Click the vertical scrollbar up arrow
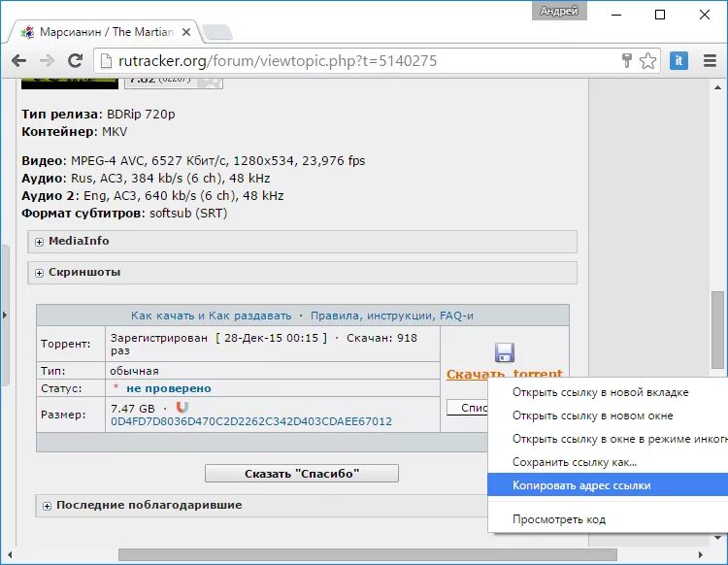 pos(717,87)
